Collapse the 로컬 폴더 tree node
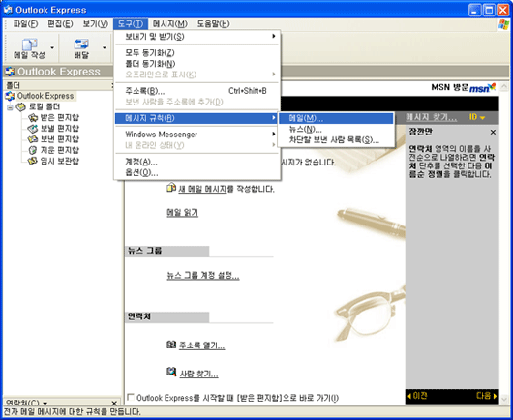Viewport: 513px width, 420px height. (x=10, y=107)
